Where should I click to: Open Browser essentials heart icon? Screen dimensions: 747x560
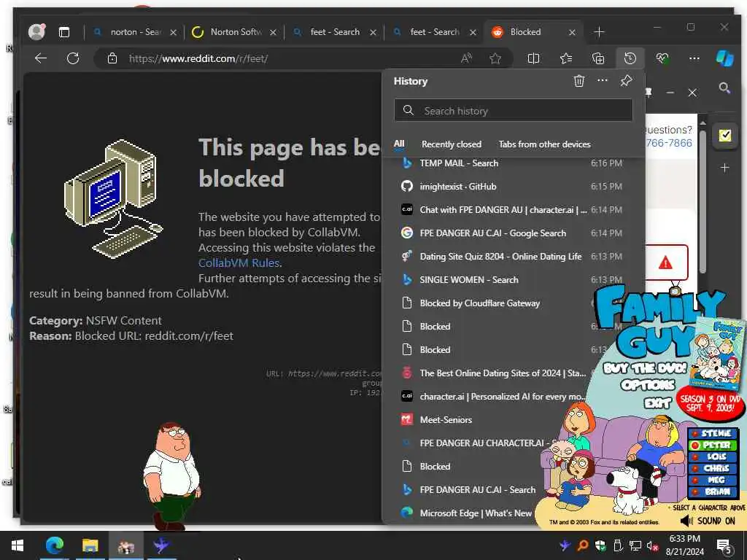pos(662,58)
